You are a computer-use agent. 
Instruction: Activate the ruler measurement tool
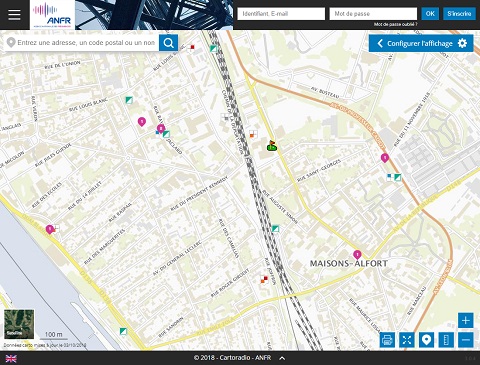pos(446,340)
